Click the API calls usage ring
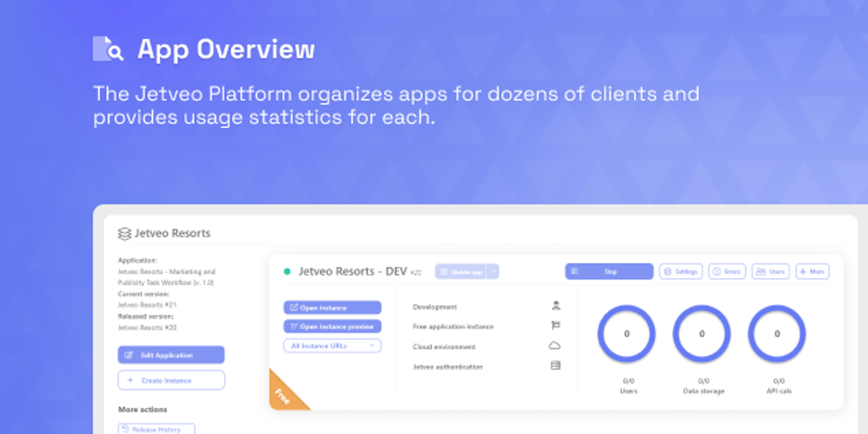868x434 pixels. [777, 334]
